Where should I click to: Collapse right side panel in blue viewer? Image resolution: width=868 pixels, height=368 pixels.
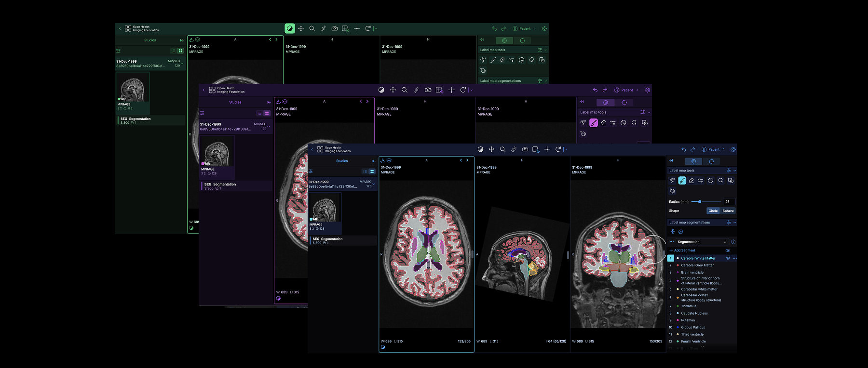tap(671, 161)
